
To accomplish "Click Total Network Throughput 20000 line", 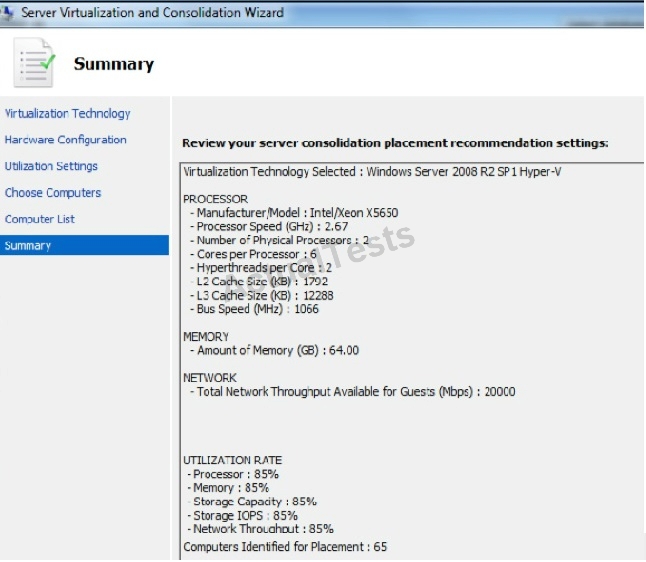I will 352,391.
